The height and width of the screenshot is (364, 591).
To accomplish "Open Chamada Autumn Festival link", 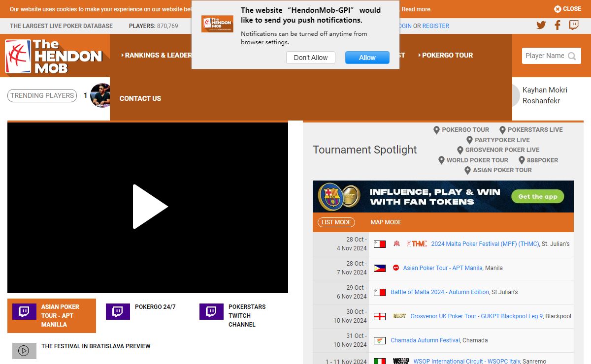I will click(426, 340).
